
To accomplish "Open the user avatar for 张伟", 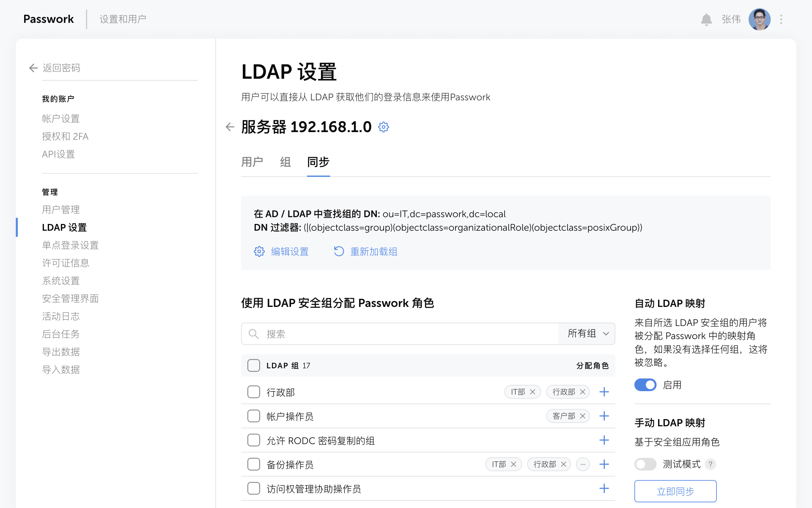I will click(760, 19).
